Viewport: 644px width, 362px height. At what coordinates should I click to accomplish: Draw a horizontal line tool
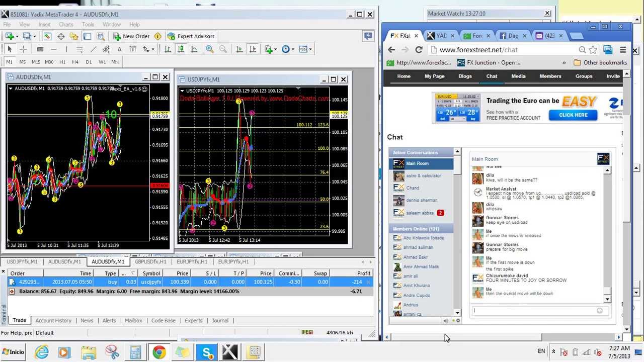[x=54, y=49]
